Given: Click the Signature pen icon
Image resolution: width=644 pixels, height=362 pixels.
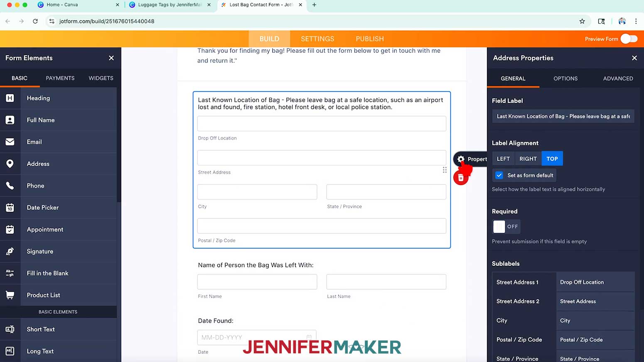Looking at the screenshot, I should point(10,251).
